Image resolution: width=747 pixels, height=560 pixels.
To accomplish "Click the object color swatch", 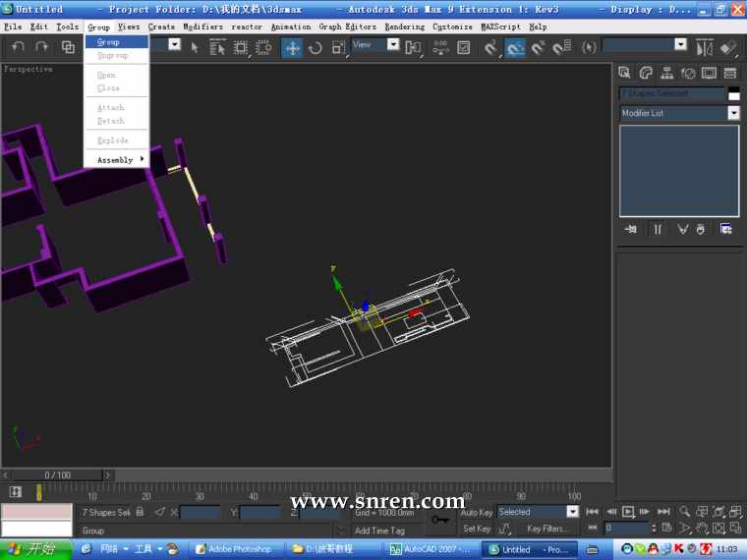I will (733, 94).
